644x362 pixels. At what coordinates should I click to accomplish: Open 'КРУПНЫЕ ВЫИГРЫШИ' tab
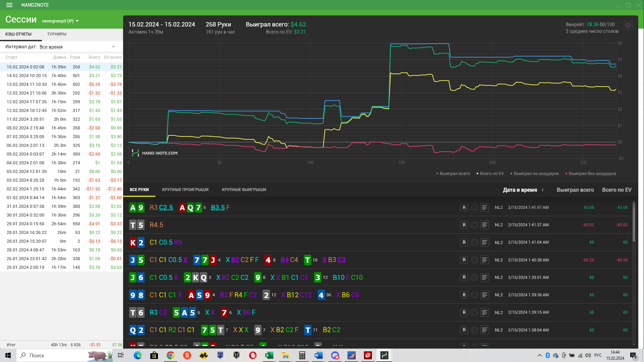point(244,190)
